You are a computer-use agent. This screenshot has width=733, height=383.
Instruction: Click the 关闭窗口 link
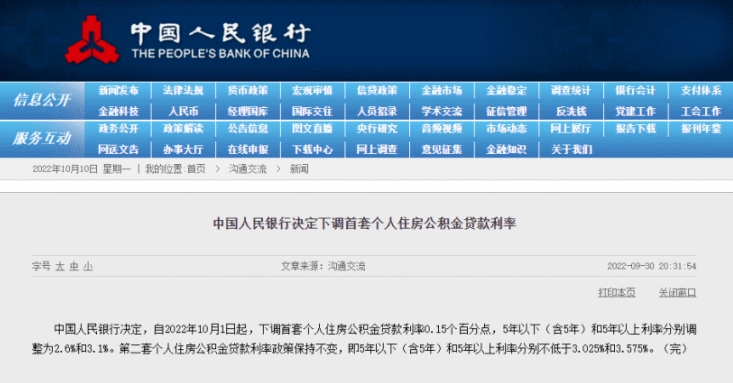[x=677, y=293]
